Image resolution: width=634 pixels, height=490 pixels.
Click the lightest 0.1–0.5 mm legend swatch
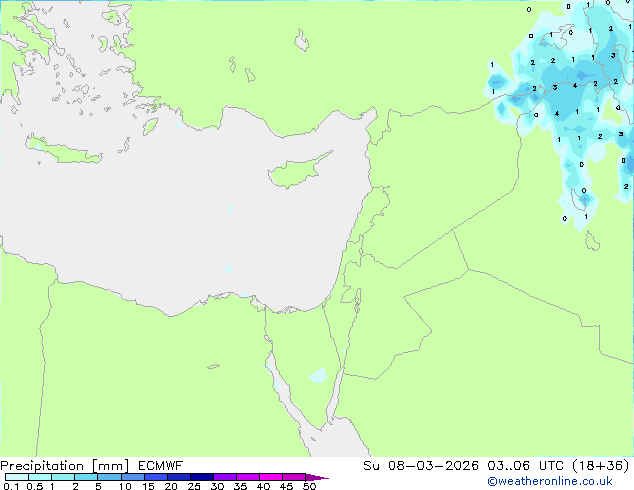click(x=17, y=477)
